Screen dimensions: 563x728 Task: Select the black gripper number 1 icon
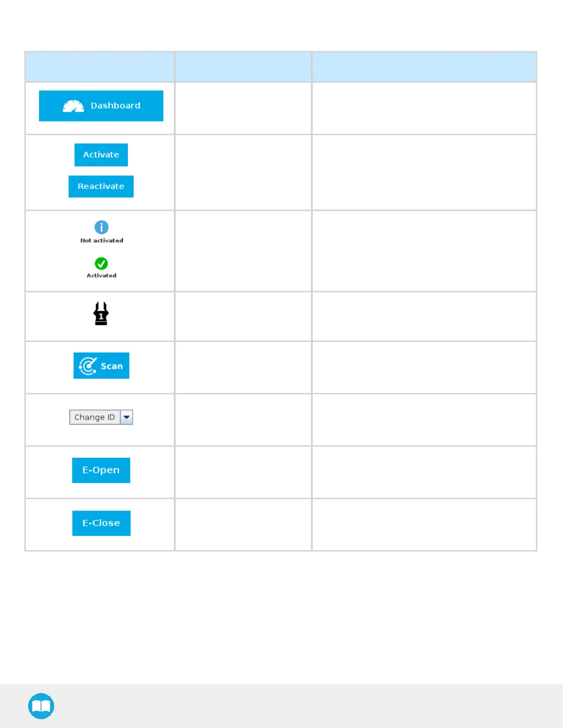click(x=101, y=314)
